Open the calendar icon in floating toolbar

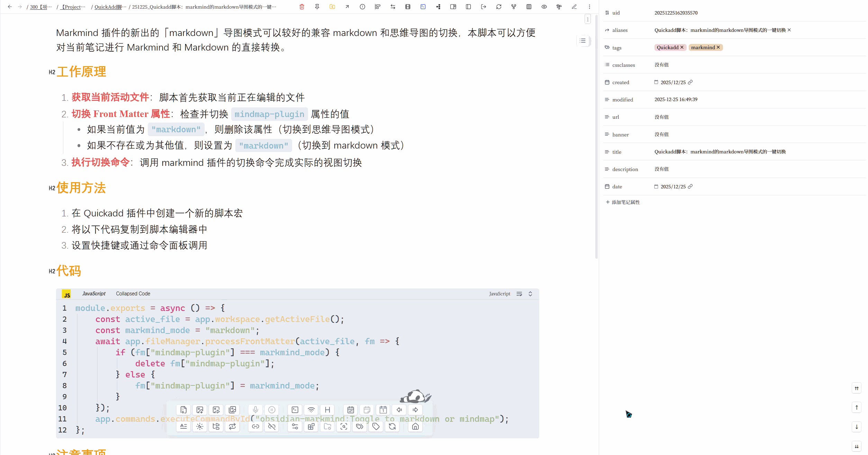pyautogui.click(x=351, y=410)
